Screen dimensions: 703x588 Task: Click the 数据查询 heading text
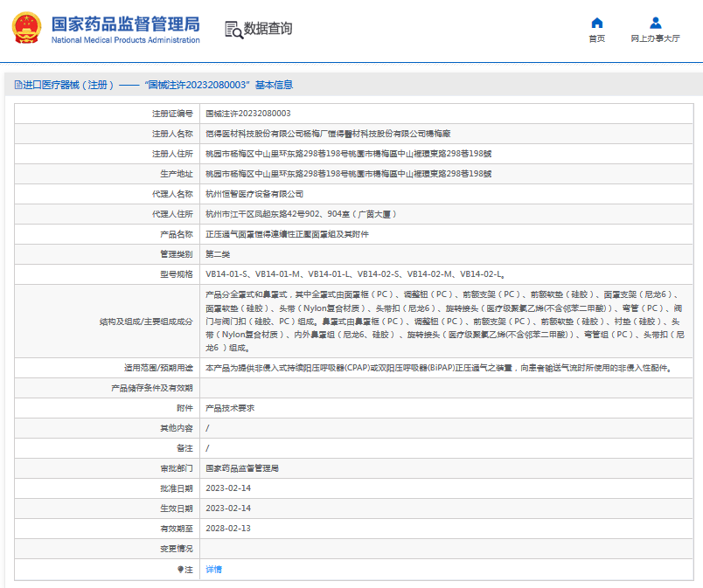(x=268, y=29)
